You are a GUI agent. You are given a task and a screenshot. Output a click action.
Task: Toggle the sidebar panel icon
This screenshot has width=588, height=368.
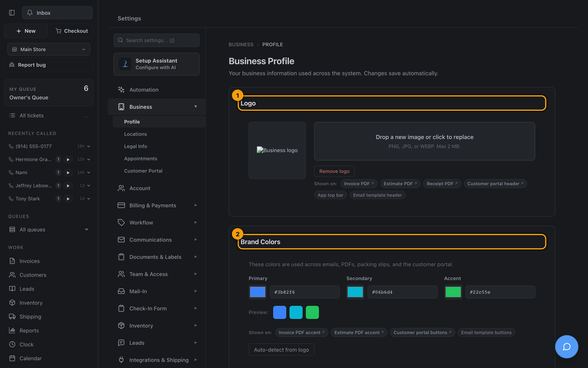[x=12, y=13]
